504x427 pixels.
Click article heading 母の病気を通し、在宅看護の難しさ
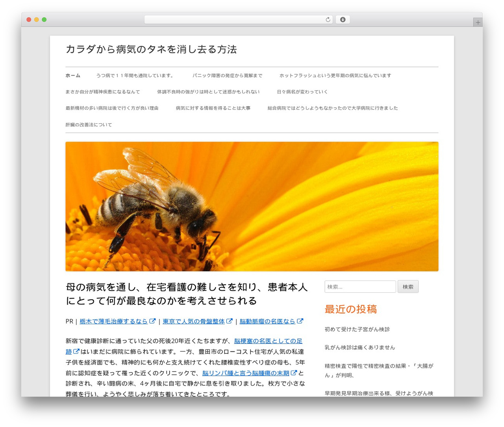187,294
